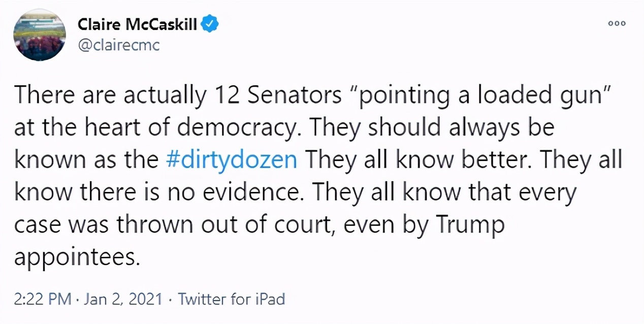Click the blue verified badge

[x=211, y=24]
